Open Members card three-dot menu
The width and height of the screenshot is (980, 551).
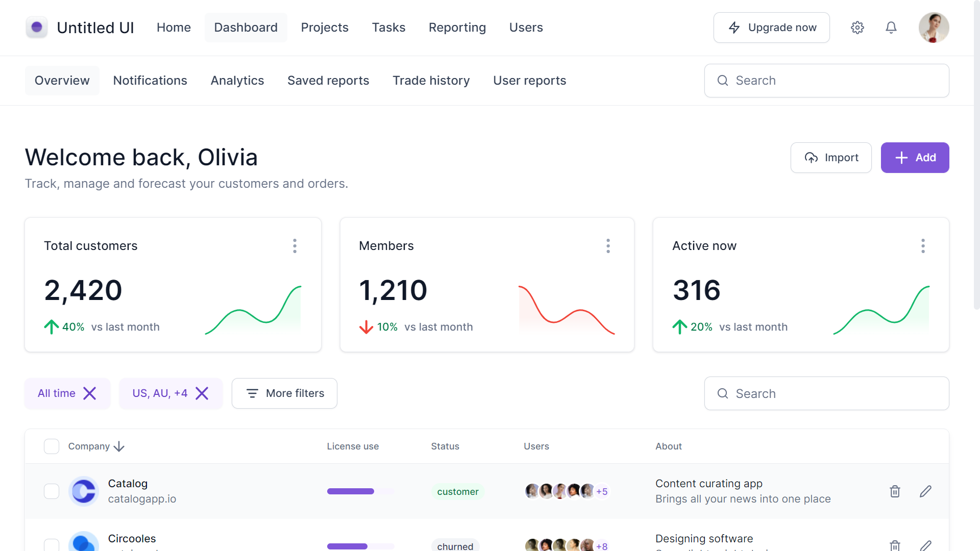pyautogui.click(x=608, y=246)
